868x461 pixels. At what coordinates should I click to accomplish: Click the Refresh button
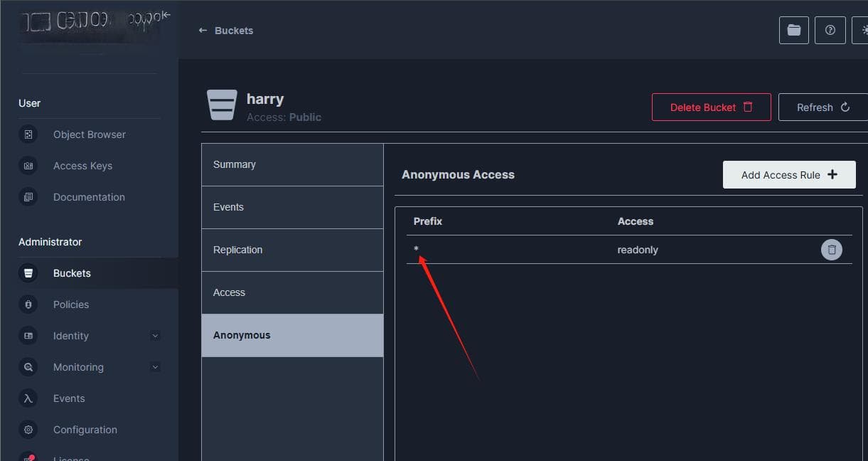tap(823, 107)
